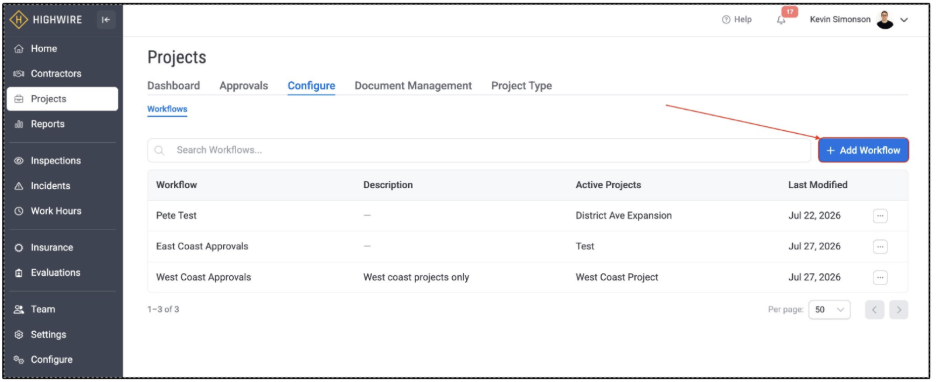Click the West coast projects only description
The image size is (936, 382).
416,278
